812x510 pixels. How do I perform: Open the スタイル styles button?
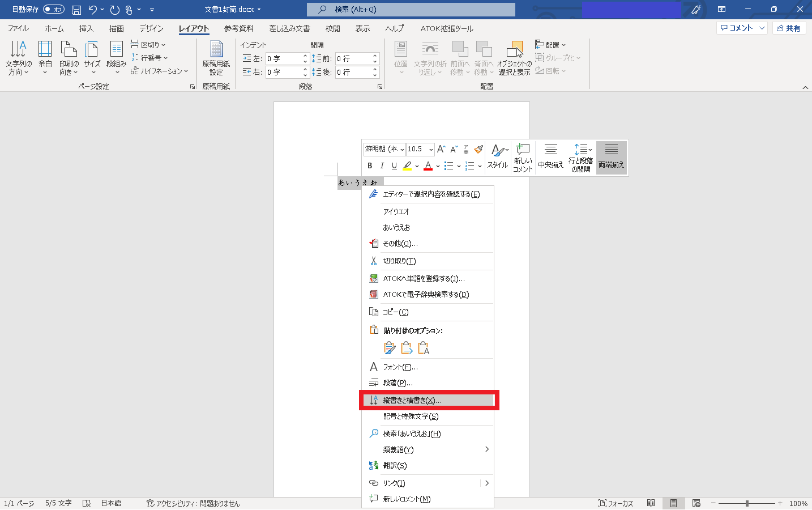pos(498,157)
